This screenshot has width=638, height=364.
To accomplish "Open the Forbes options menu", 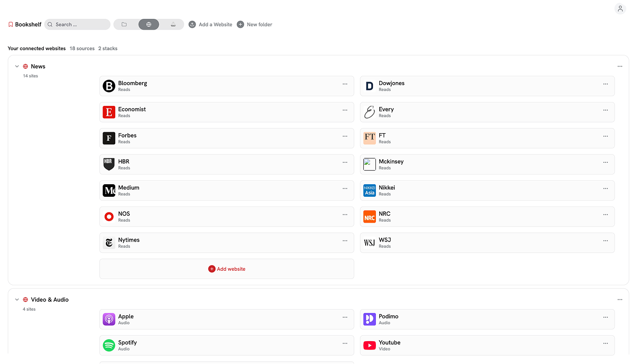I will coord(345,137).
